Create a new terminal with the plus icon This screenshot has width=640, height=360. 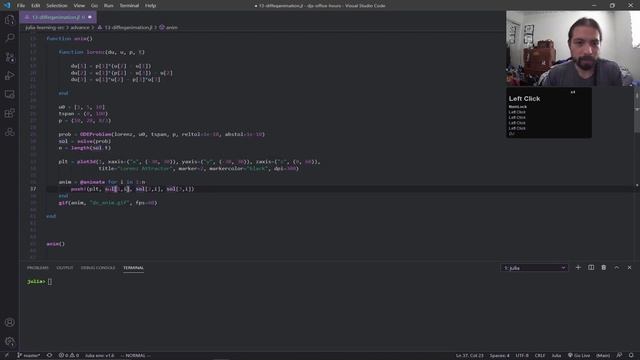point(578,268)
